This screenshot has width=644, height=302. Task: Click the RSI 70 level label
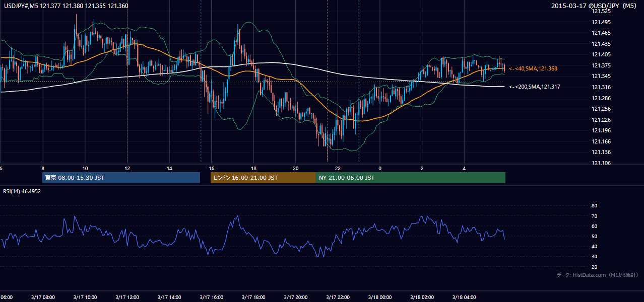click(594, 216)
